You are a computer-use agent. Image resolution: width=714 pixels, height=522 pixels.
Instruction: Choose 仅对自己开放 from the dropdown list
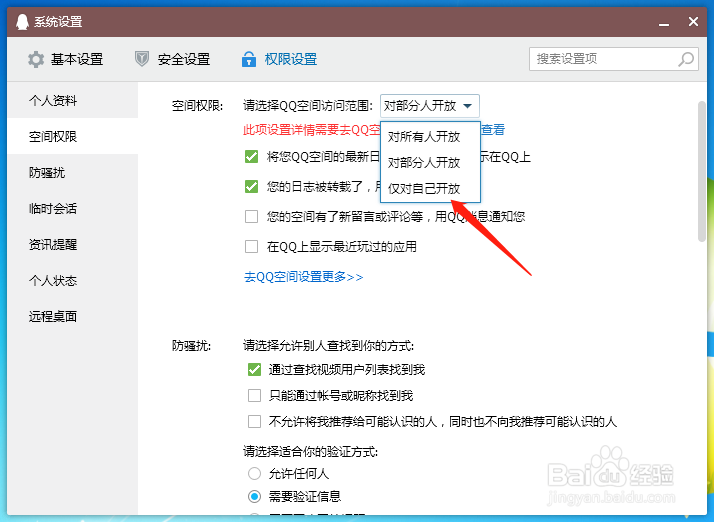point(430,188)
